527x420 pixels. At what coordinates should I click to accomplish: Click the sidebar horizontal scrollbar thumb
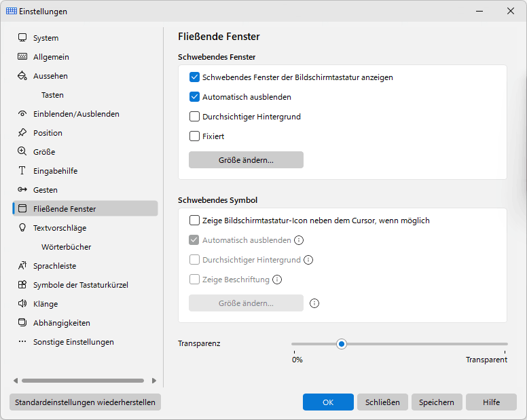point(83,381)
